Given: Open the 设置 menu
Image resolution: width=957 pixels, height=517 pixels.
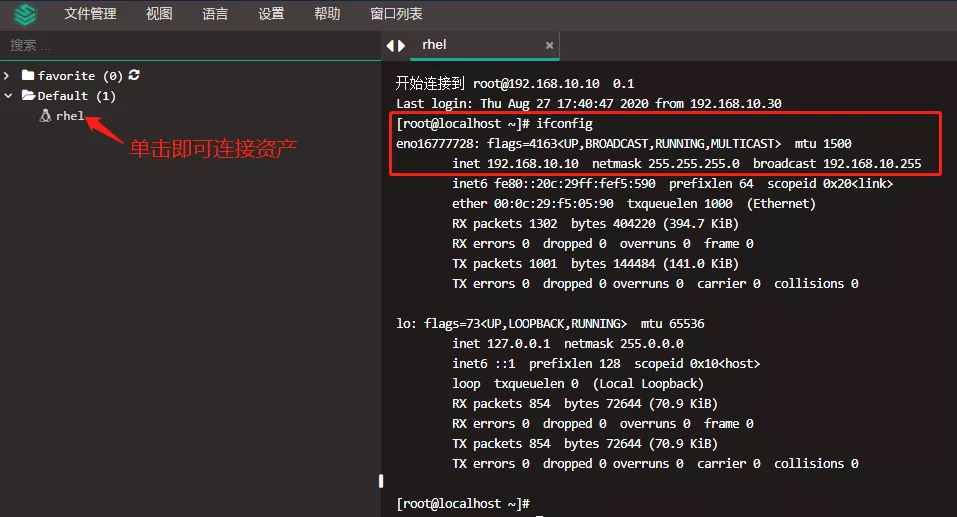Looking at the screenshot, I should coord(271,14).
